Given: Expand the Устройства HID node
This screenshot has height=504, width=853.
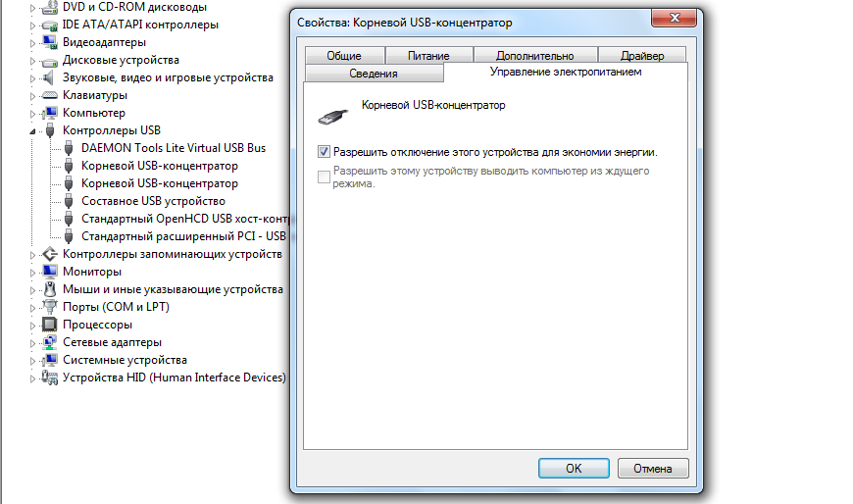Looking at the screenshot, I should click(33, 378).
